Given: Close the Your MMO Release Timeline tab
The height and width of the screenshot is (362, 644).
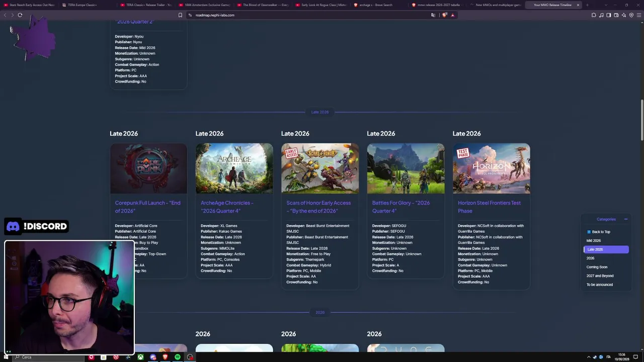Looking at the screenshot, I should tap(578, 5).
